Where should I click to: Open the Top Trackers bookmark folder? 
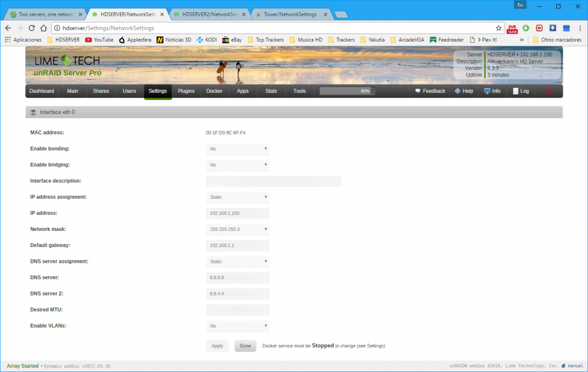[x=266, y=40]
